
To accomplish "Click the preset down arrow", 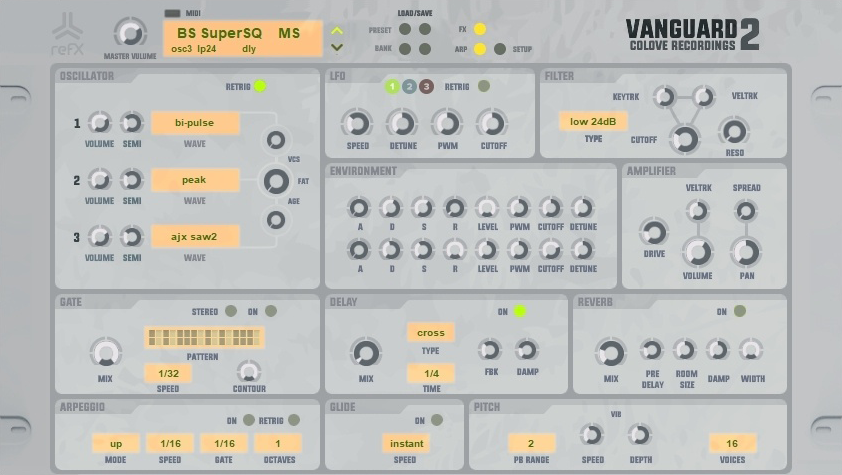I will click(x=337, y=48).
